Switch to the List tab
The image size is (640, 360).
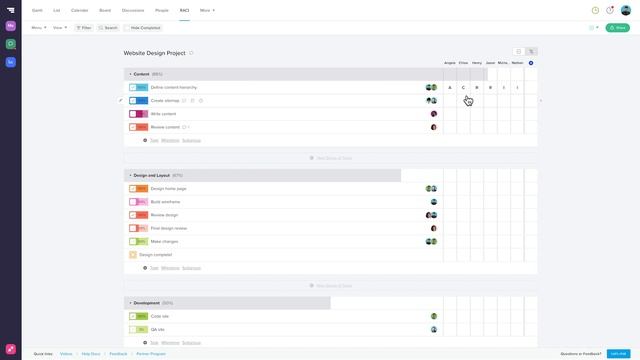[x=57, y=10]
